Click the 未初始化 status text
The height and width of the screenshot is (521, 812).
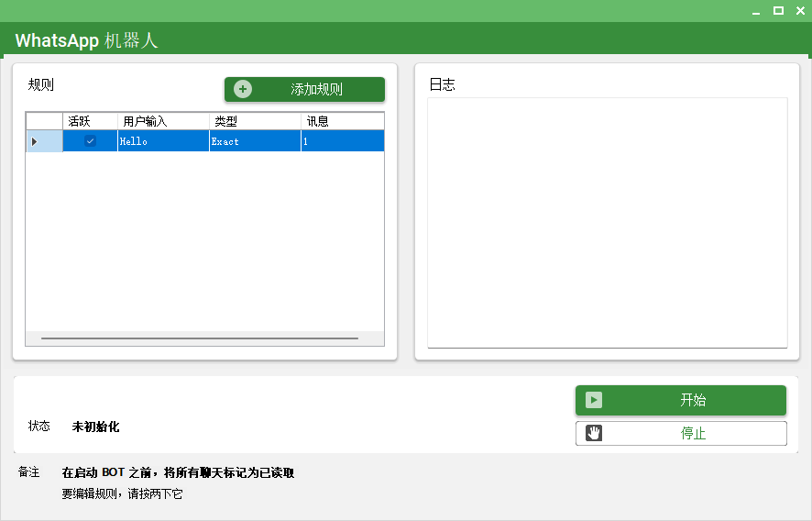(96, 427)
